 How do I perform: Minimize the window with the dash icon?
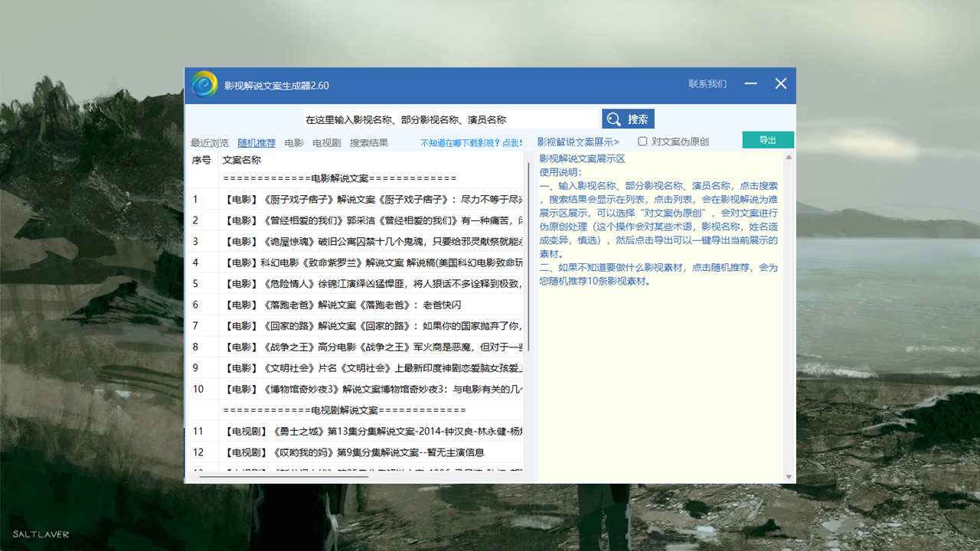[x=750, y=84]
